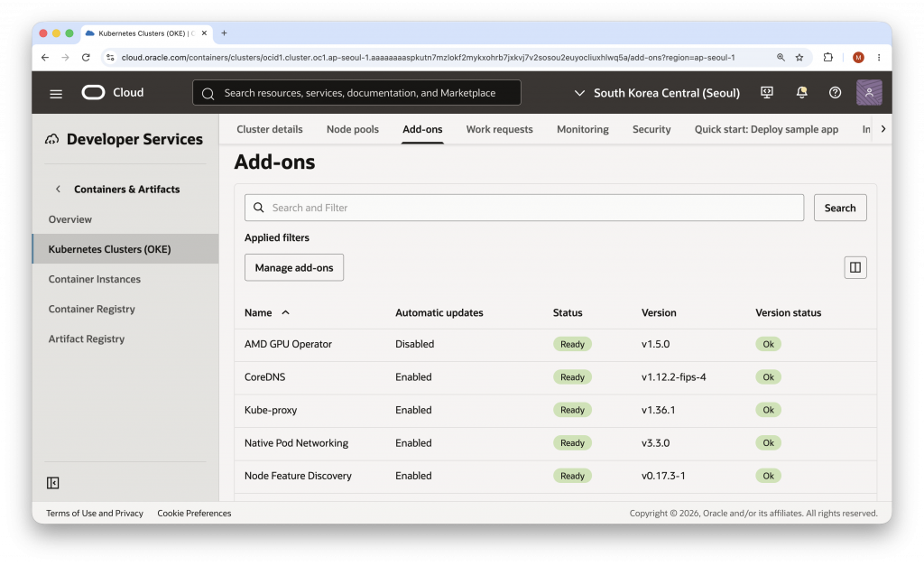Click the search magnifier in filter box
This screenshot has width=924, height=566.
tap(258, 208)
